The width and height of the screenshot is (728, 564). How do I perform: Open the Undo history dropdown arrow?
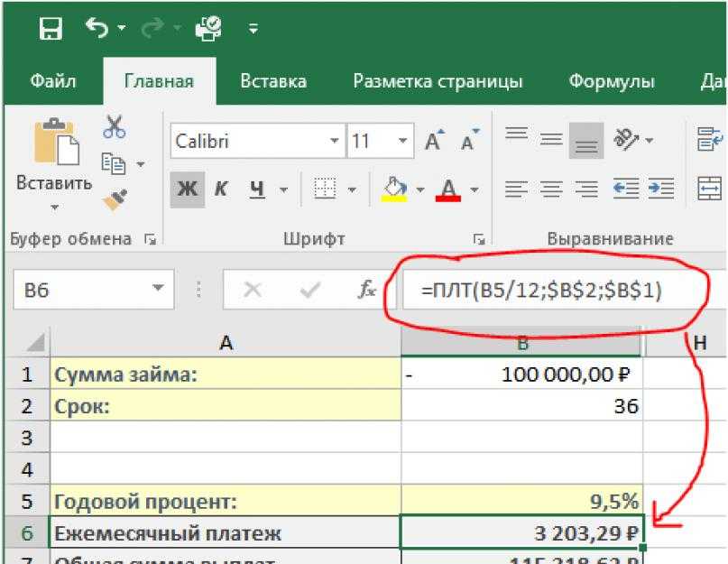pos(121,28)
